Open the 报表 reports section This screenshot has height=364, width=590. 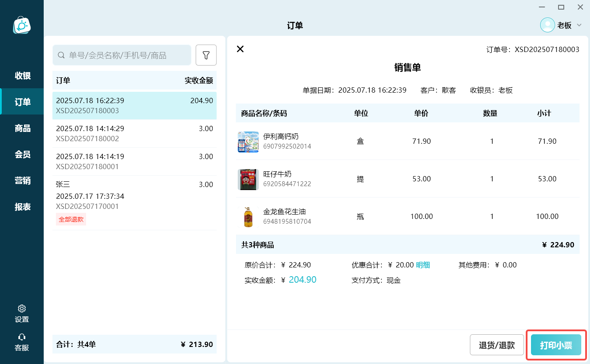(22, 207)
